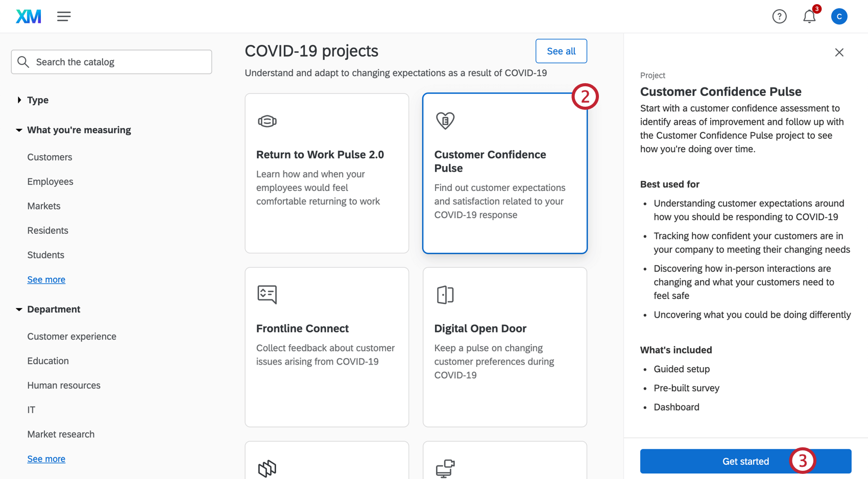Close the Customer Confidence Pulse details panel
The height and width of the screenshot is (479, 868).
point(839,52)
